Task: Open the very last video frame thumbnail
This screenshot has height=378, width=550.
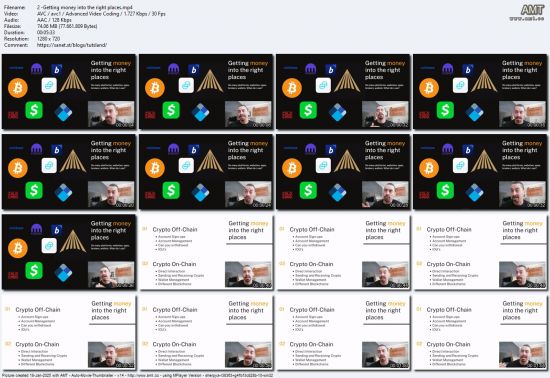Action: coord(480,332)
